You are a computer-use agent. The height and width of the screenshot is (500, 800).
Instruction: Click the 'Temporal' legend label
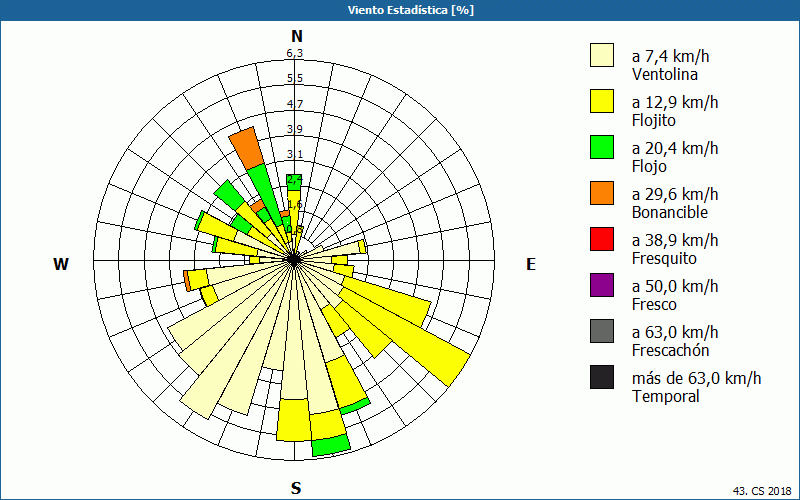coord(666,396)
